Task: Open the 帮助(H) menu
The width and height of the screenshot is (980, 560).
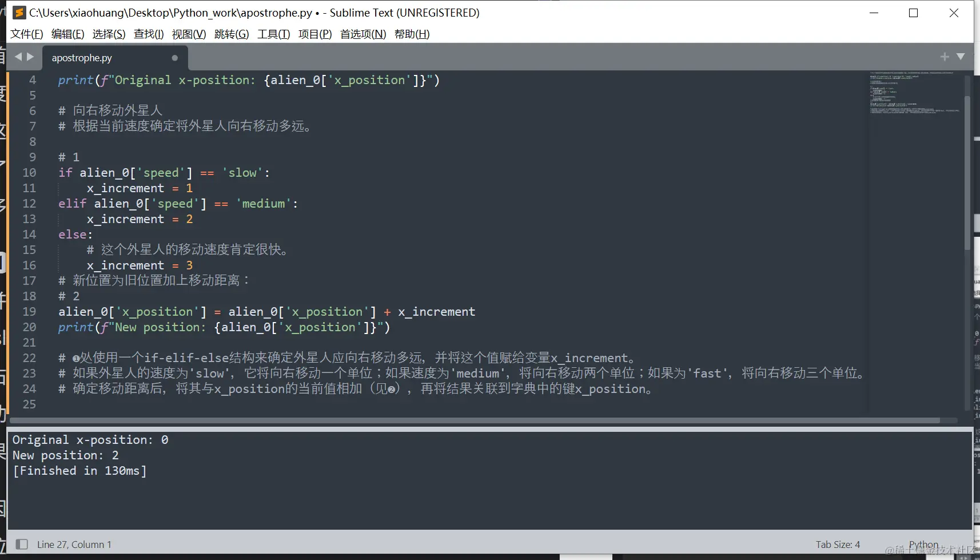Action: tap(412, 34)
